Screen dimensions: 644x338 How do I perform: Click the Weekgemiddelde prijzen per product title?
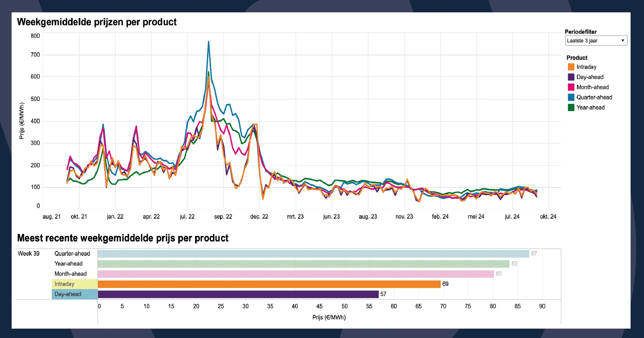tap(97, 22)
